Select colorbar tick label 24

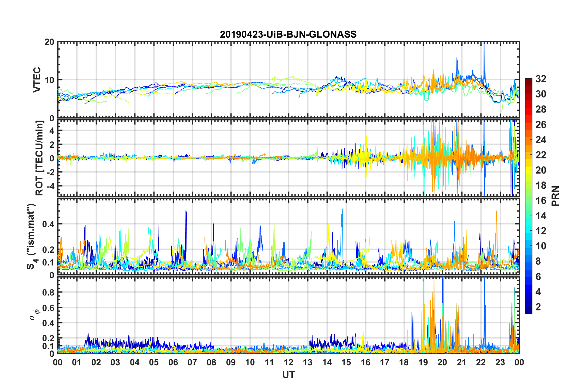coord(541,140)
